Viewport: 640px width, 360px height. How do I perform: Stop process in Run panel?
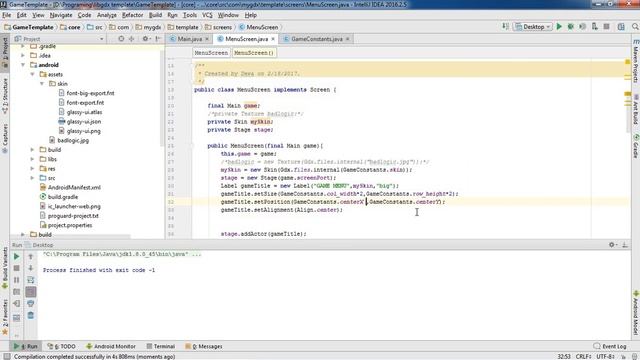[x=16, y=268]
